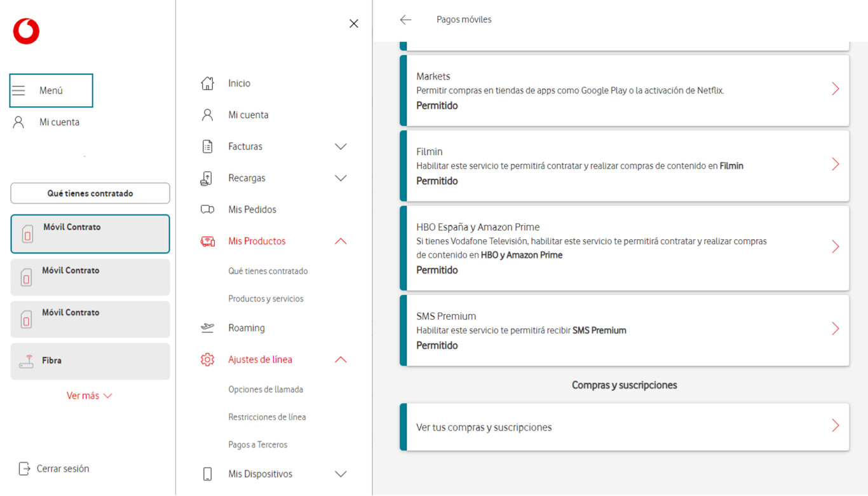Click the Mis Dispositivos phone icon
This screenshot has width=868, height=496.
click(207, 474)
